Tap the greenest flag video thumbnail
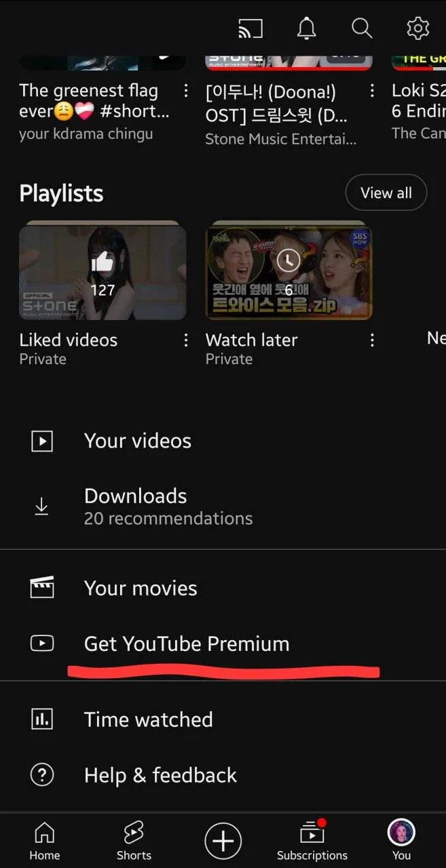Viewport: 446px width, 868px height. click(103, 63)
